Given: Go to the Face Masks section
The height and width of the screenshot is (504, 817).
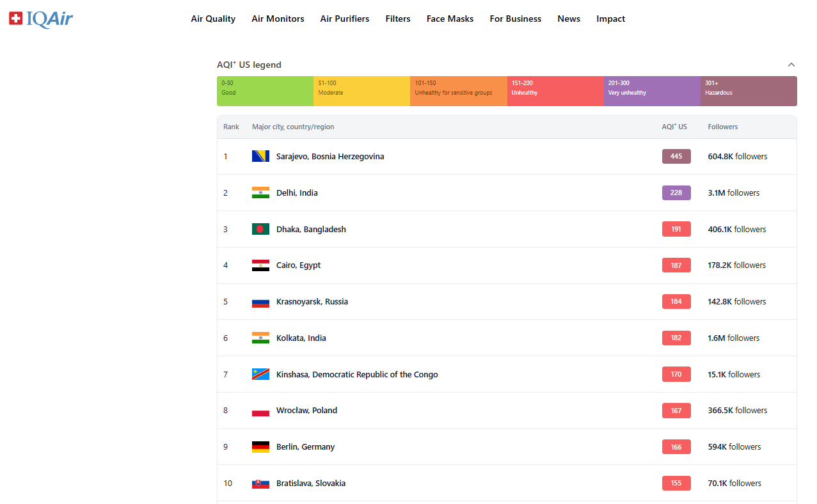Looking at the screenshot, I should pos(450,19).
